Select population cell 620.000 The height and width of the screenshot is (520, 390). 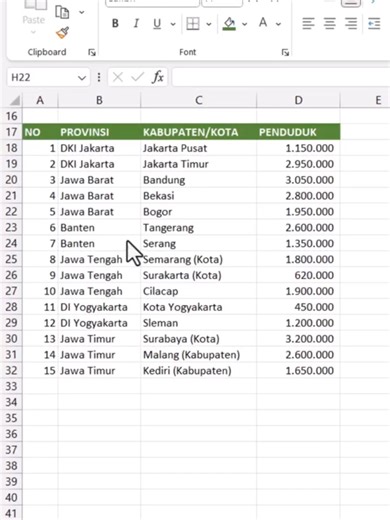[298, 275]
